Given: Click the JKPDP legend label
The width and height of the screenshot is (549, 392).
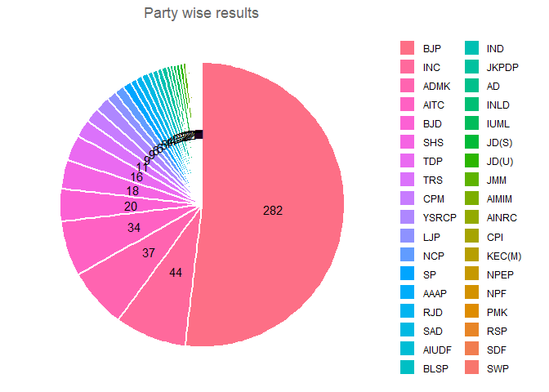Looking at the screenshot, I should click(502, 68).
